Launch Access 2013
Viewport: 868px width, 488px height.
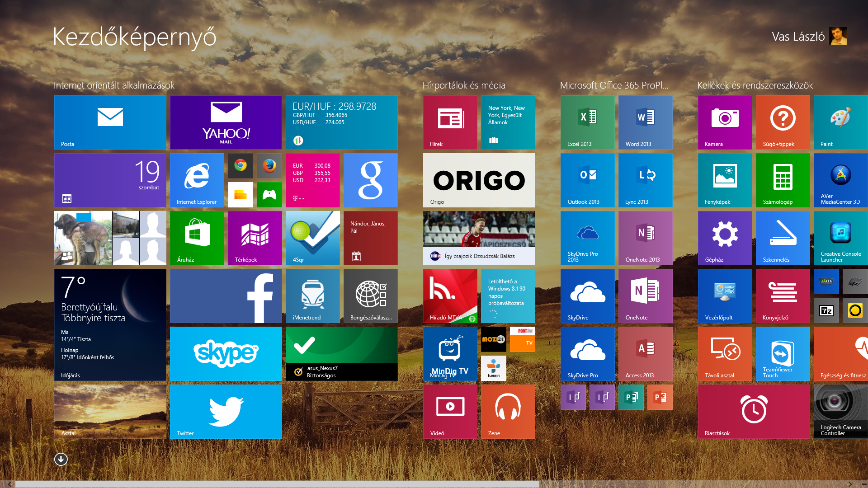pyautogui.click(x=645, y=354)
